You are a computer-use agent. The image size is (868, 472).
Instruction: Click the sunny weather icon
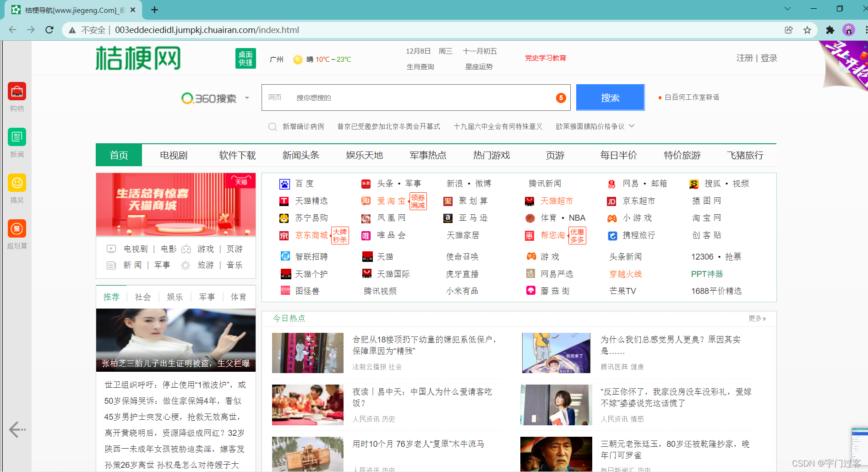(x=298, y=60)
